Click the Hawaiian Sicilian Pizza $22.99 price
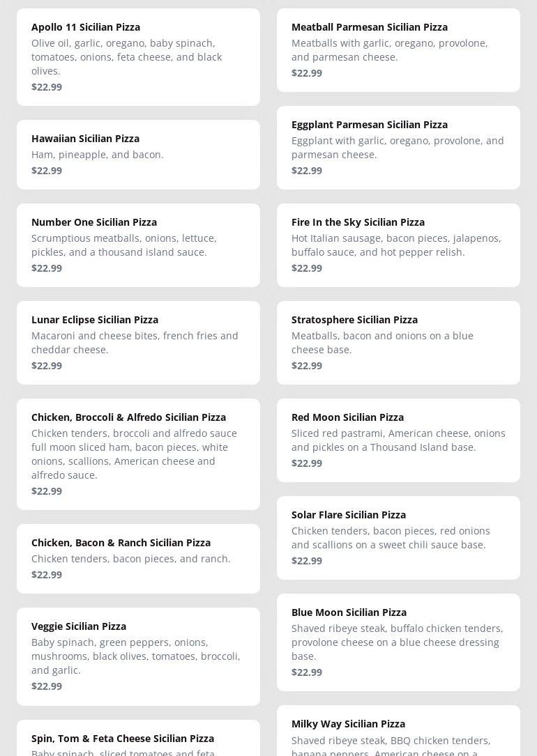 (47, 171)
